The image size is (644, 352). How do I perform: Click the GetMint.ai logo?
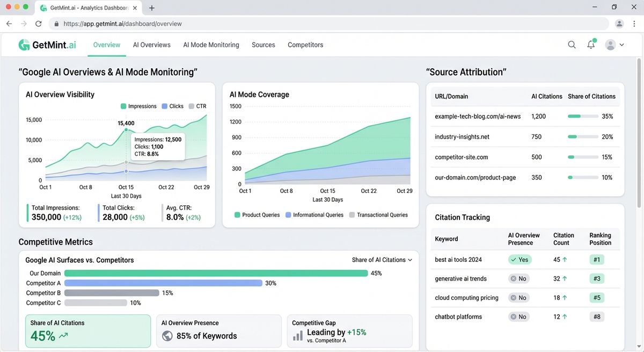tap(47, 45)
